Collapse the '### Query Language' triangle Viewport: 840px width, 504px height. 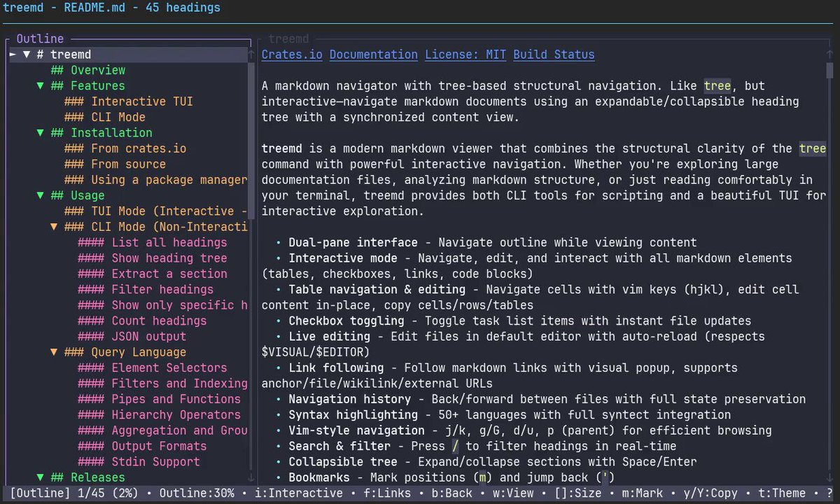pyautogui.click(x=54, y=352)
